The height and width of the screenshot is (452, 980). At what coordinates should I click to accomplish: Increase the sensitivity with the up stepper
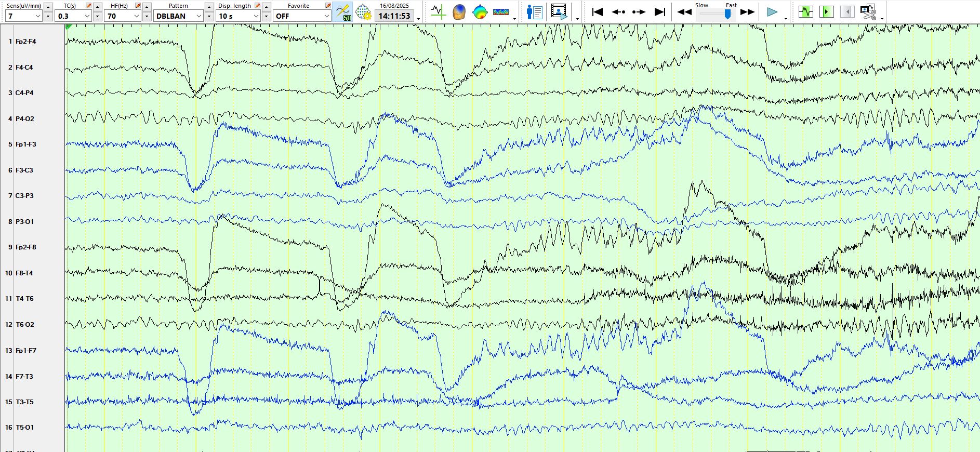[x=48, y=6]
